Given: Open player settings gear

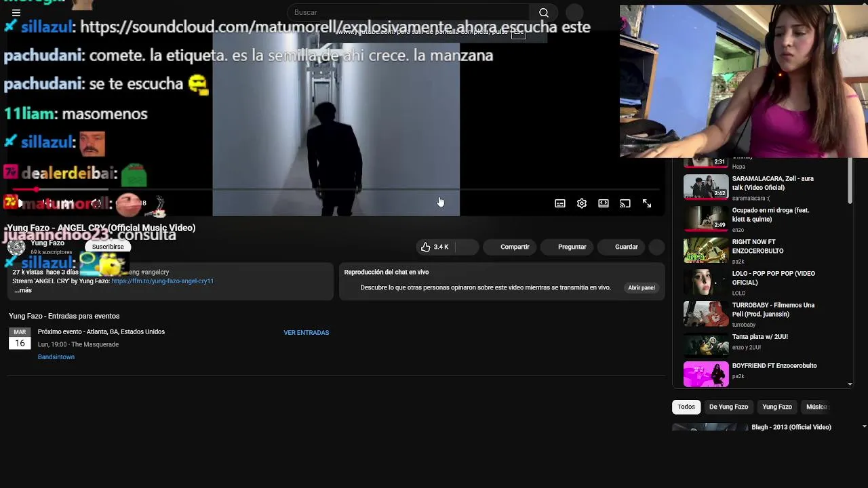Looking at the screenshot, I should 582,203.
